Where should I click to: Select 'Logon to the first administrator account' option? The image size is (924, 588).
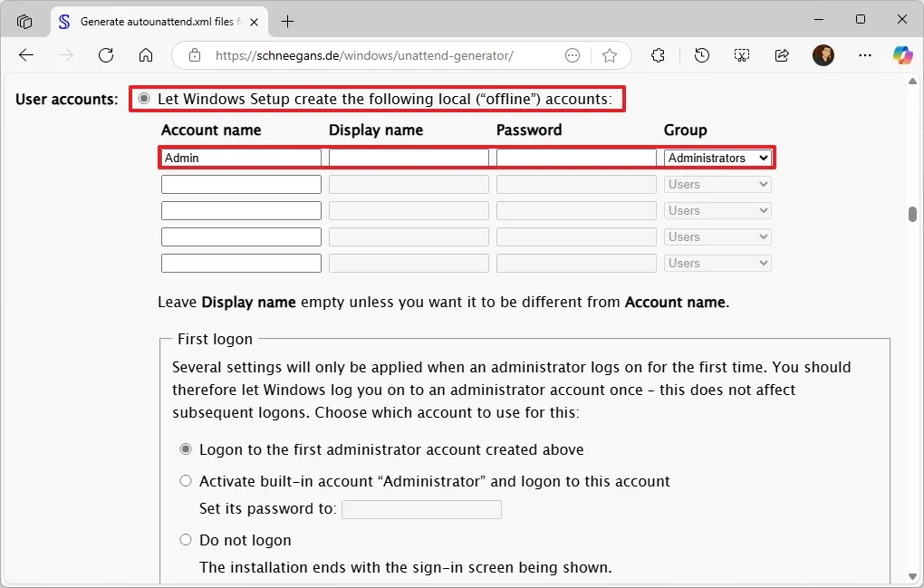pyautogui.click(x=186, y=448)
